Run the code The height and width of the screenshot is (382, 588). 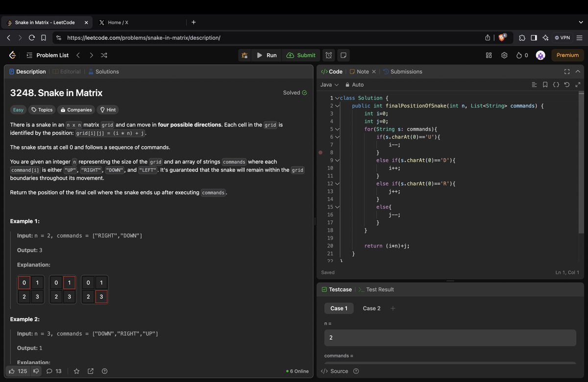pos(267,55)
